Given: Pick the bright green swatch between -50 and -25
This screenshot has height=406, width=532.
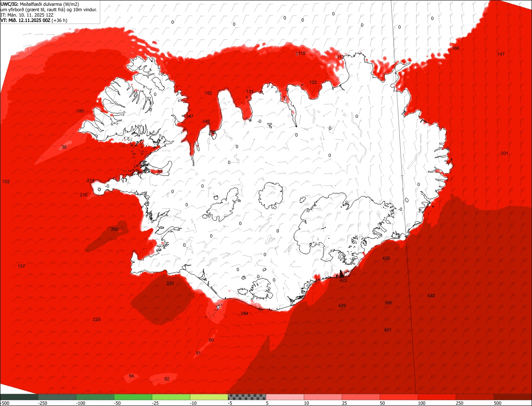Looking at the screenshot, I should [133, 397].
